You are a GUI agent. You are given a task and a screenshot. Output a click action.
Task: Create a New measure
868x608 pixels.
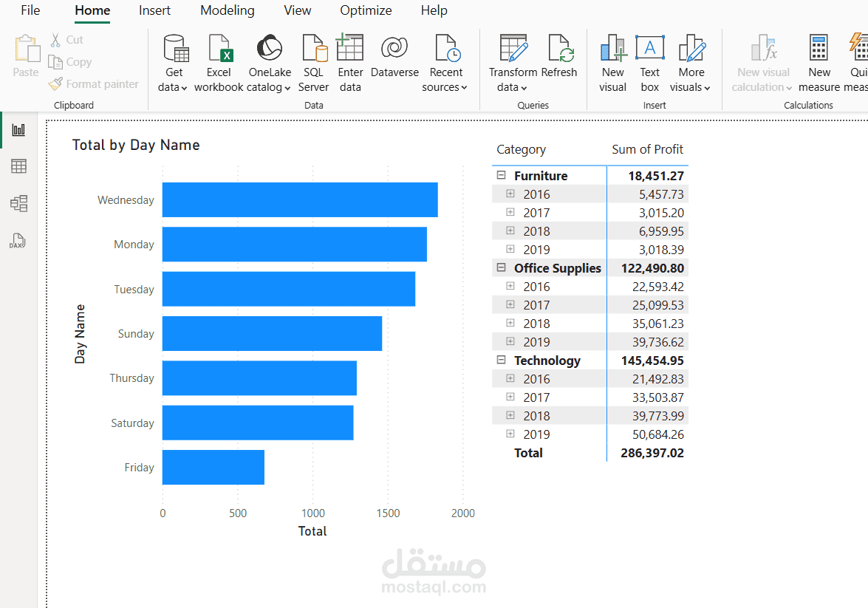pos(819,63)
